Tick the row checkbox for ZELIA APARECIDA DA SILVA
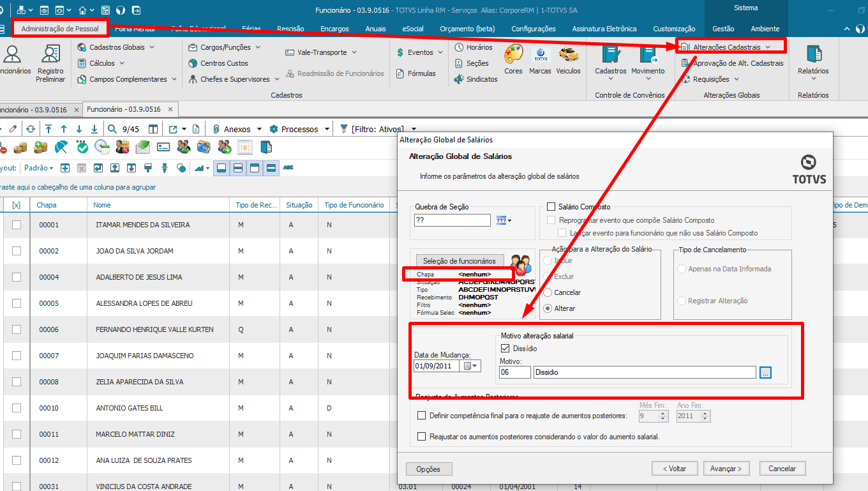The image size is (868, 491). pyautogui.click(x=17, y=382)
